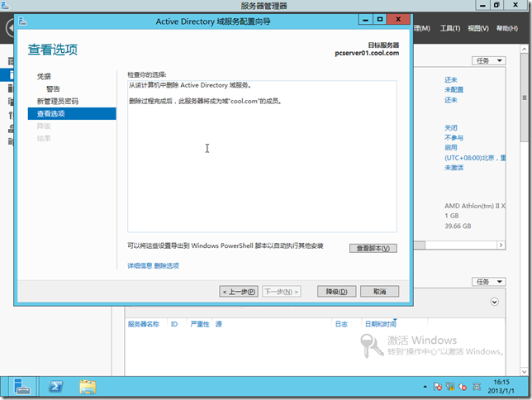Click the wizard title bar icon
The height and width of the screenshot is (400, 532).
click(x=23, y=21)
